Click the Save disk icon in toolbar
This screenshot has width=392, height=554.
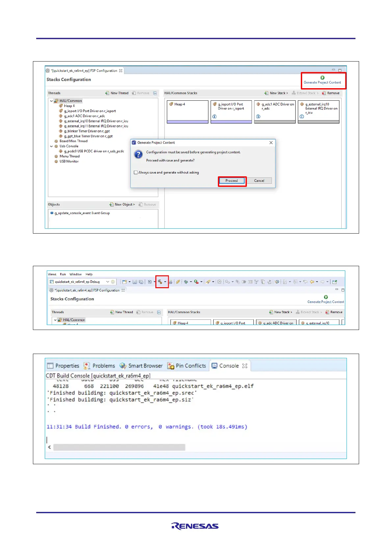[135, 282]
